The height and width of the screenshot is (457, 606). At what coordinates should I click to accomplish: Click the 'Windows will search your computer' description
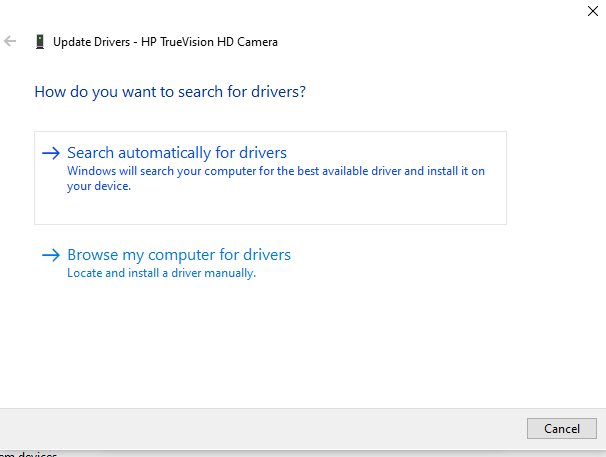coord(275,171)
